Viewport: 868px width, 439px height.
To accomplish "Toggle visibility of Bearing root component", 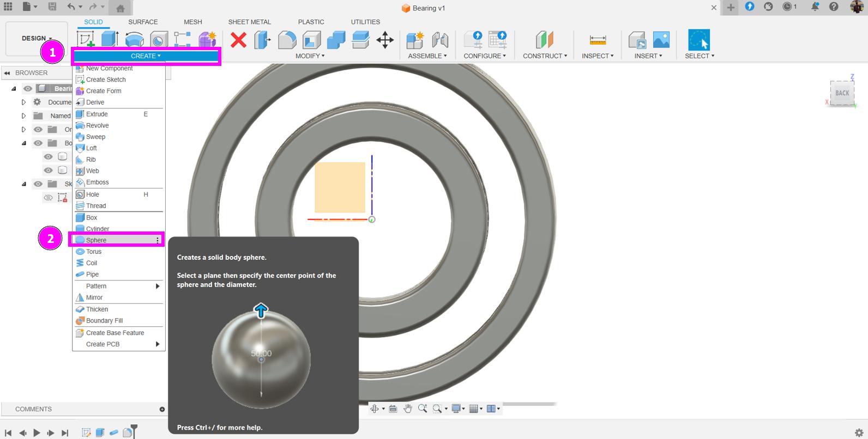I will [28, 88].
